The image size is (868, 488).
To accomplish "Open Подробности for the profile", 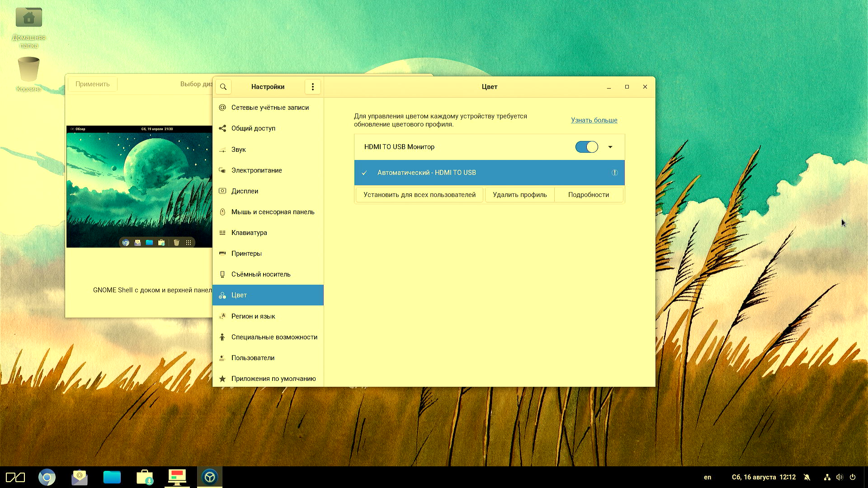I will [x=588, y=195].
